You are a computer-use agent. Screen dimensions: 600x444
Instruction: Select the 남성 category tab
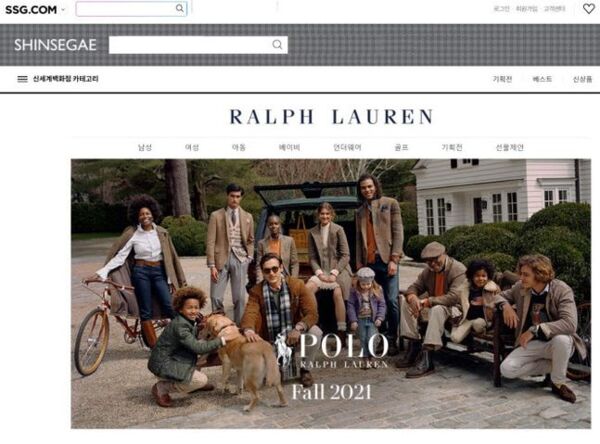145,147
